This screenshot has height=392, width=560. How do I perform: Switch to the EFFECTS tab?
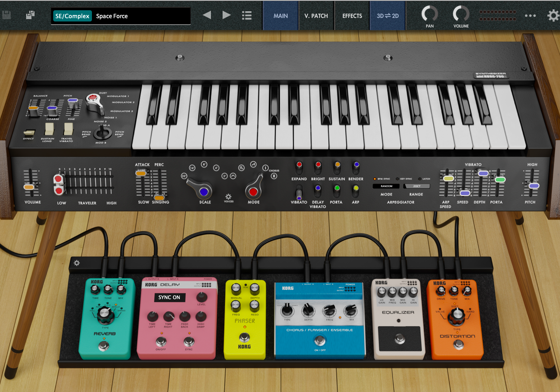352,16
